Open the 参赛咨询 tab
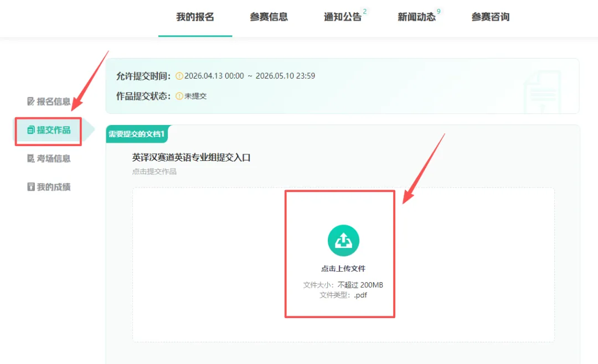Image resolution: width=598 pixels, height=364 pixels. tap(490, 17)
